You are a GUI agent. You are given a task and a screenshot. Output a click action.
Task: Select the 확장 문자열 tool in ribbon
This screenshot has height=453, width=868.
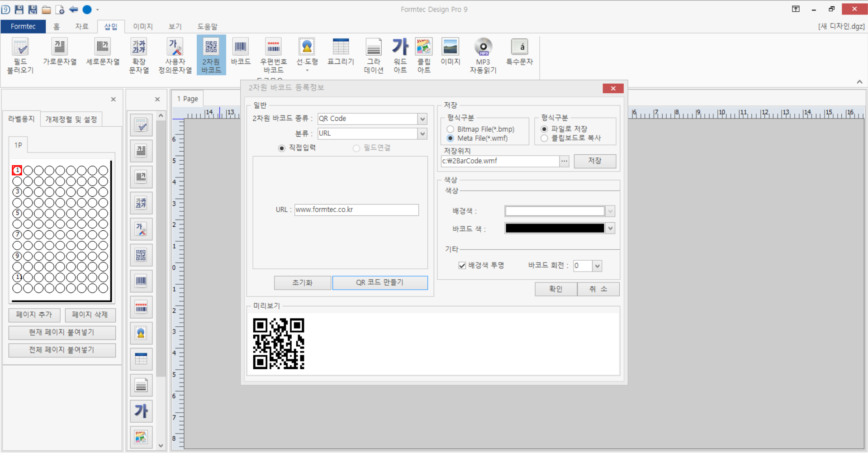139,56
